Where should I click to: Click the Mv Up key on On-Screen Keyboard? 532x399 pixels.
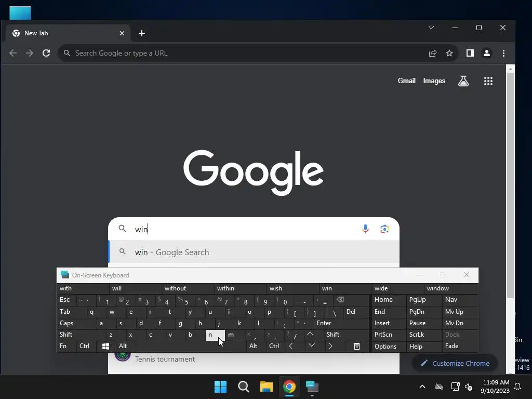tap(460, 312)
